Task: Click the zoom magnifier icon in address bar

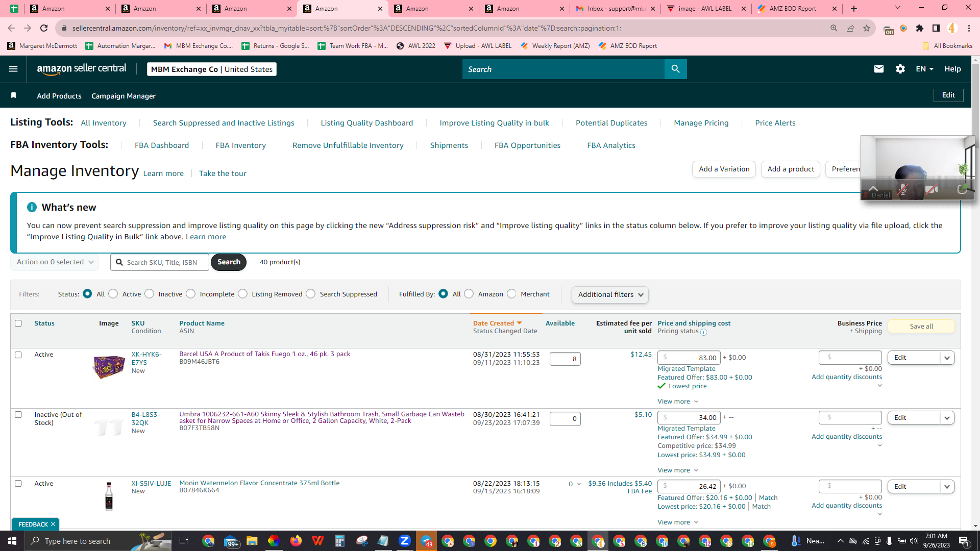Action: [x=834, y=28]
